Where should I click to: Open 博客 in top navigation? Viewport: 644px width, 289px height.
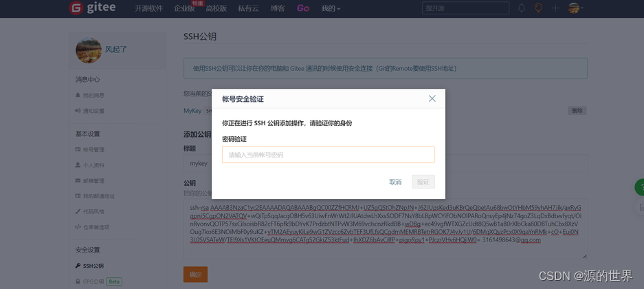pyautogui.click(x=278, y=8)
